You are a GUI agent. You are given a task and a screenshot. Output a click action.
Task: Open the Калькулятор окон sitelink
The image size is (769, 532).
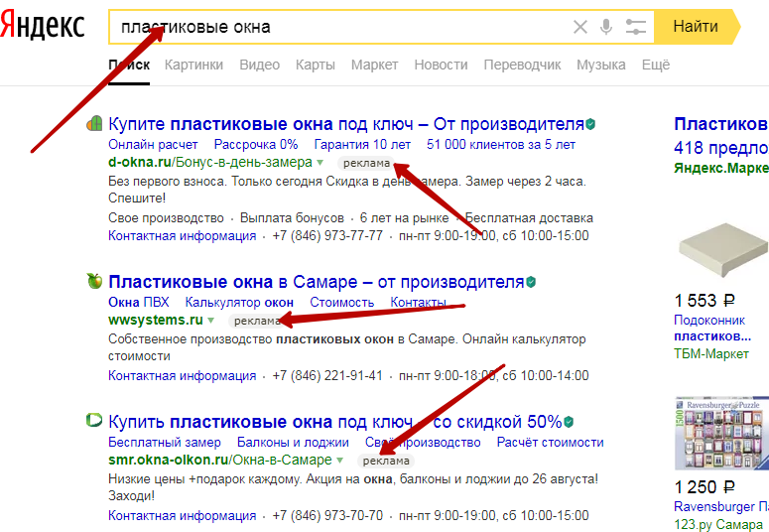click(x=239, y=302)
